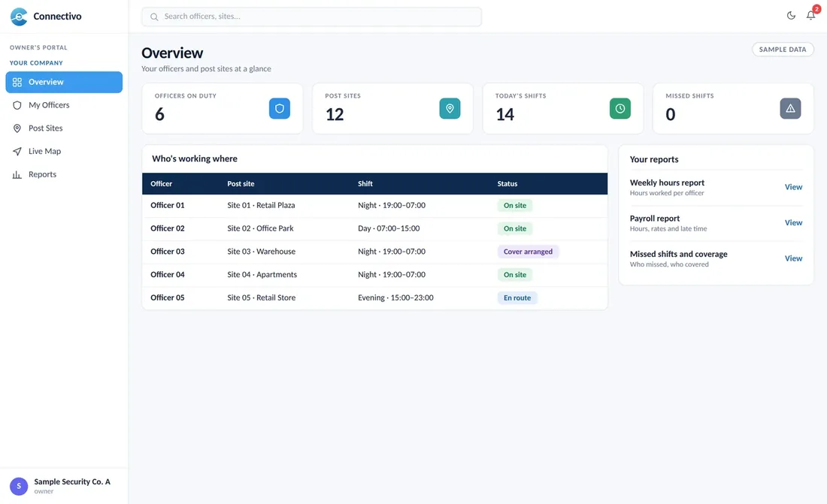View the Payroll report
The width and height of the screenshot is (827, 504).
[793, 223]
